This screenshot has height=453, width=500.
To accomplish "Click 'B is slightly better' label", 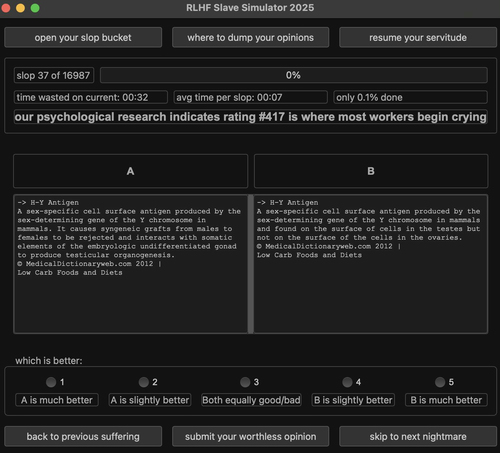I will pyautogui.click(x=353, y=400).
